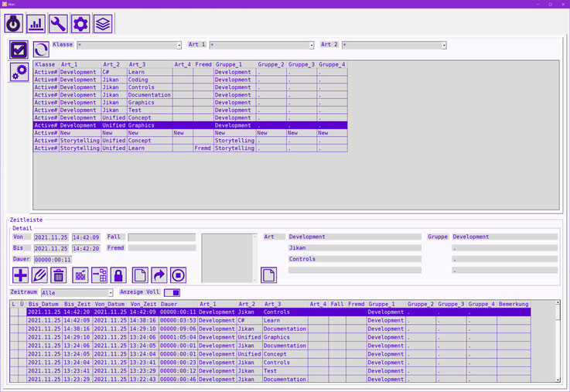Click the refresh arrows icon beside Klasse
Image resolution: width=570 pixels, height=392 pixels.
41,49
